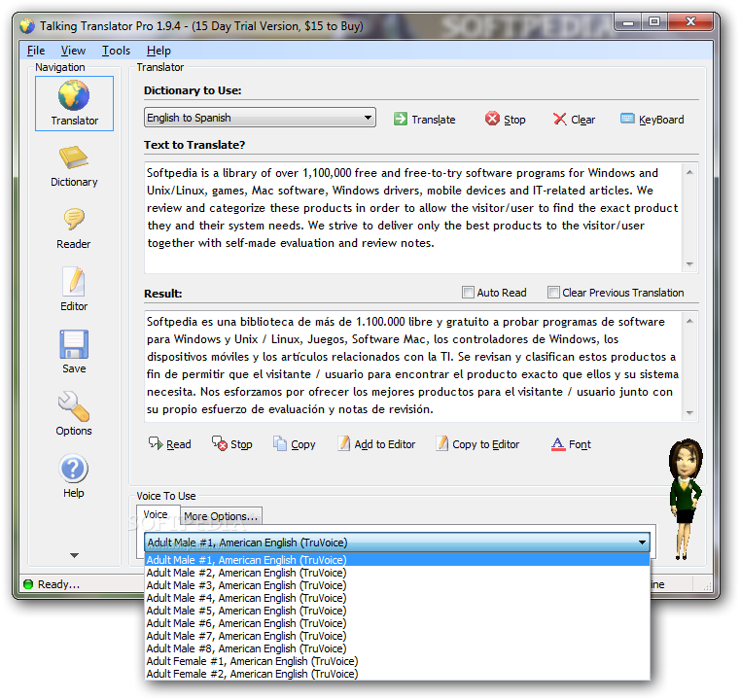The height and width of the screenshot is (700, 740).
Task: Choose Adult Male #5, American English voice
Action: click(x=397, y=611)
